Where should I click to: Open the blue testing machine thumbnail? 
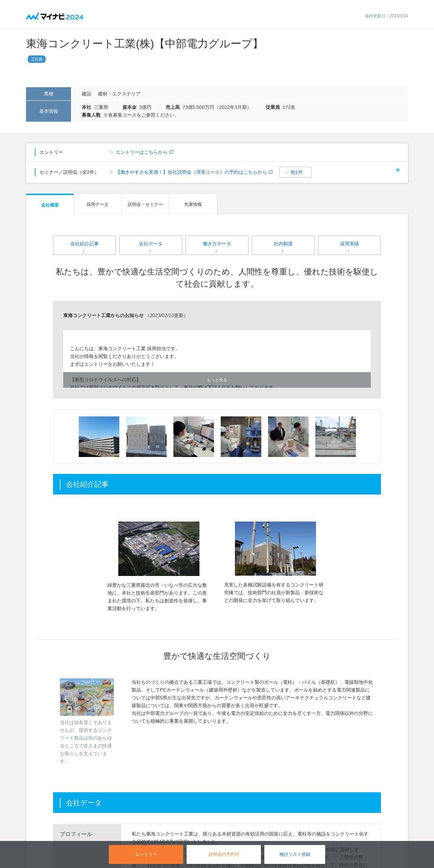click(241, 437)
